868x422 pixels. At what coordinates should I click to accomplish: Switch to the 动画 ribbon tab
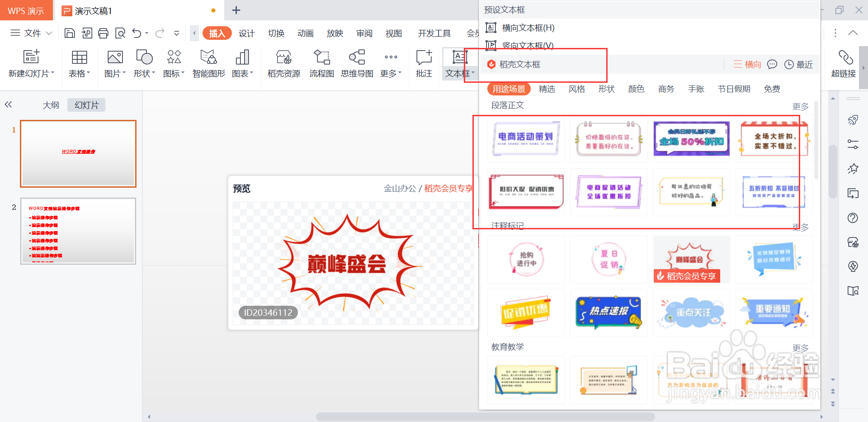pos(306,33)
